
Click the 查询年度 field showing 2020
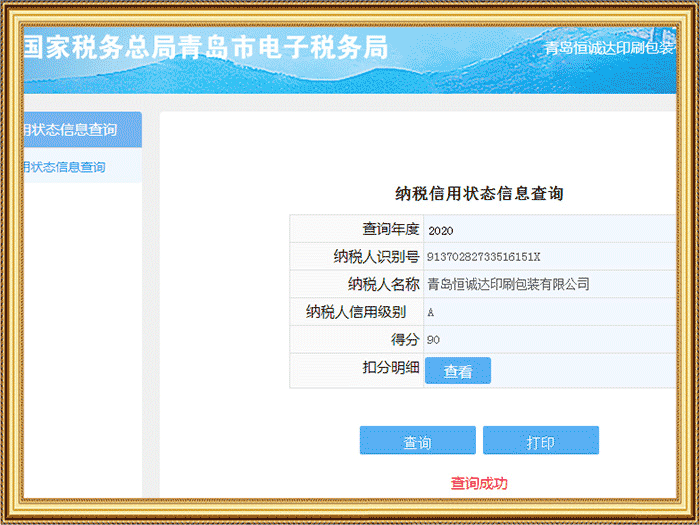[441, 230]
